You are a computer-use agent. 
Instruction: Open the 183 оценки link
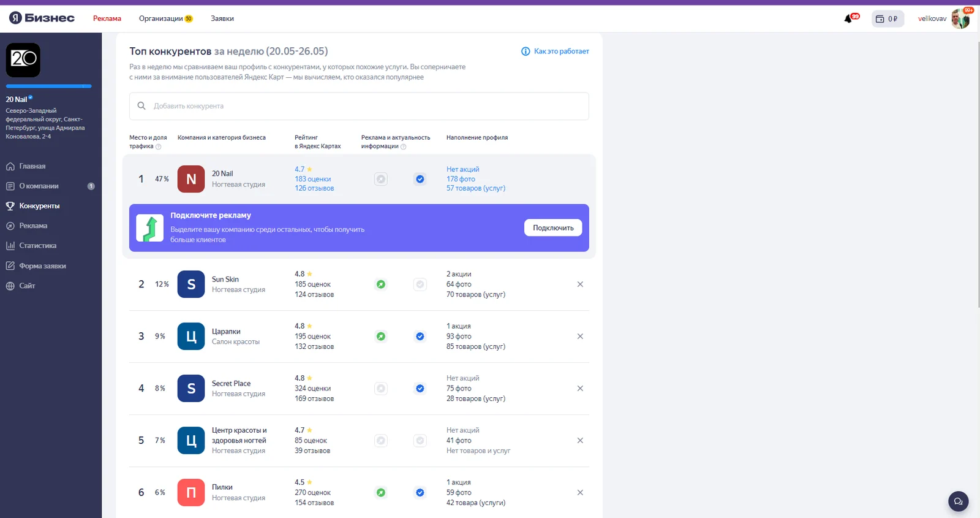313,179
